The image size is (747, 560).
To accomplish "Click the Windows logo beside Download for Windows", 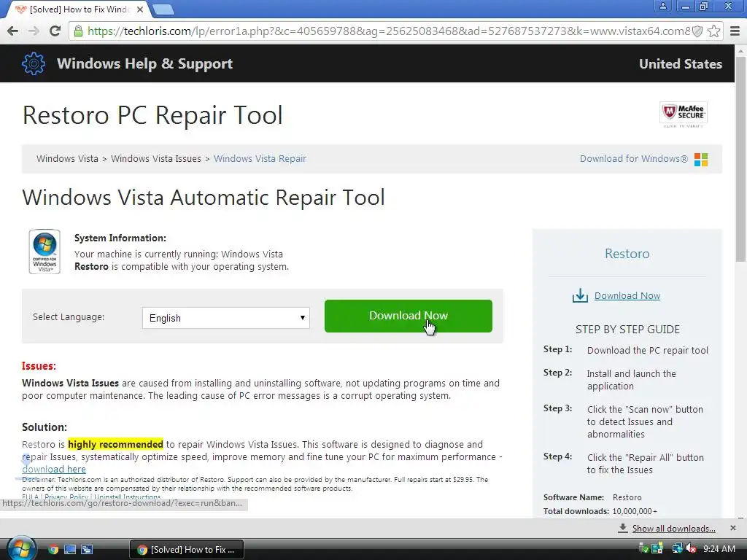I will click(x=701, y=160).
